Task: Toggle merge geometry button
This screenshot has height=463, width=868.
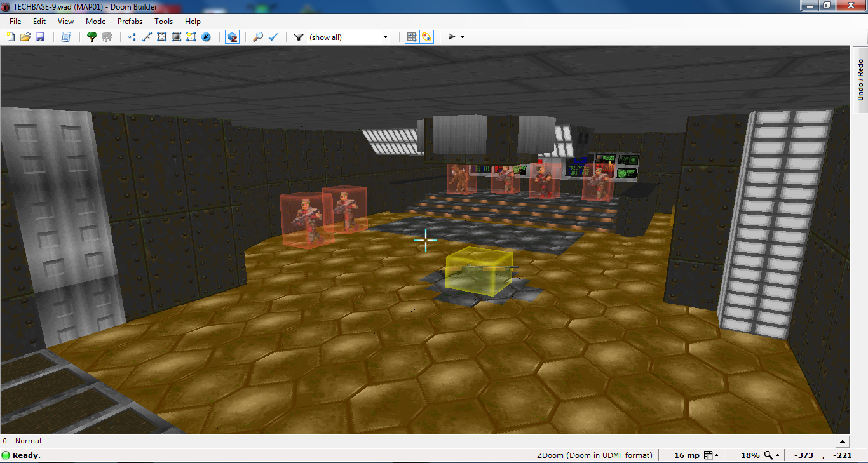Action: (426, 37)
